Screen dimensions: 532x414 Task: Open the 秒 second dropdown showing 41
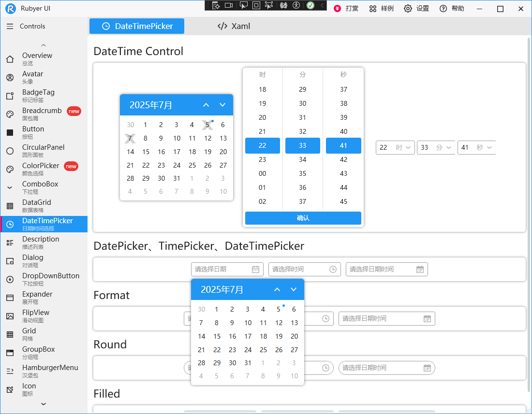click(x=477, y=147)
